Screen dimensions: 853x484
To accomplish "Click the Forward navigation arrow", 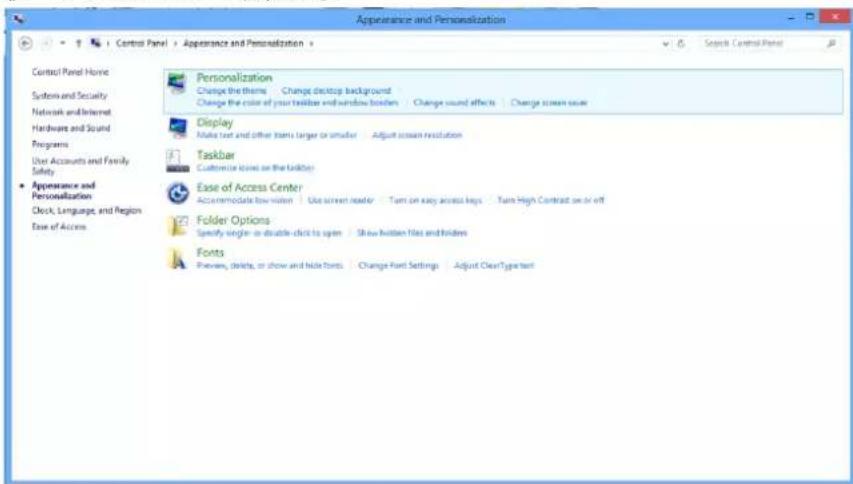I will coord(47,44).
